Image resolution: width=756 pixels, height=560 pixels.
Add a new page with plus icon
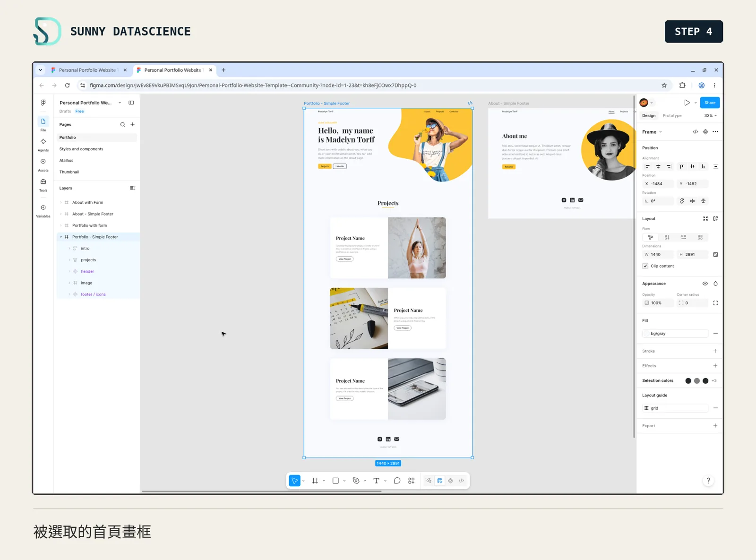[x=133, y=125]
